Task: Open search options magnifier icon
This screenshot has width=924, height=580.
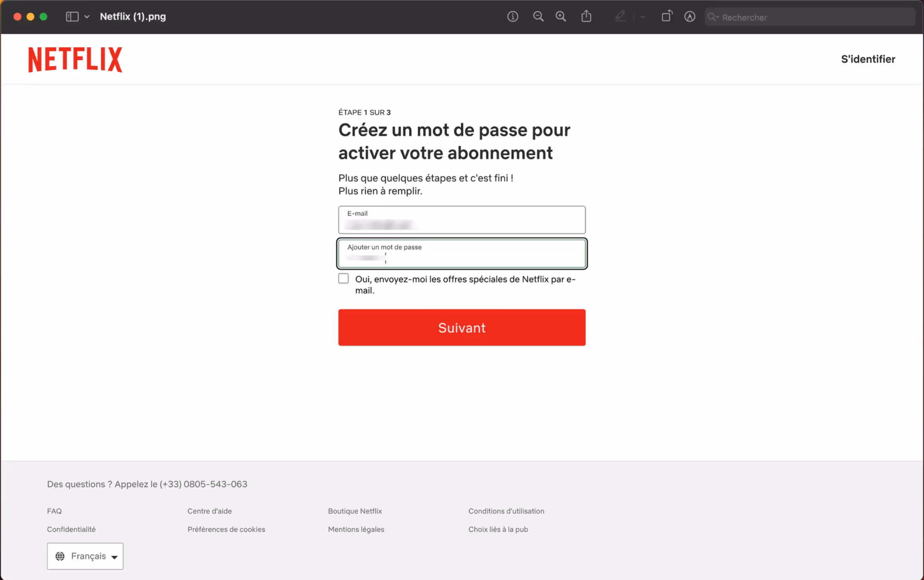Action: click(713, 17)
